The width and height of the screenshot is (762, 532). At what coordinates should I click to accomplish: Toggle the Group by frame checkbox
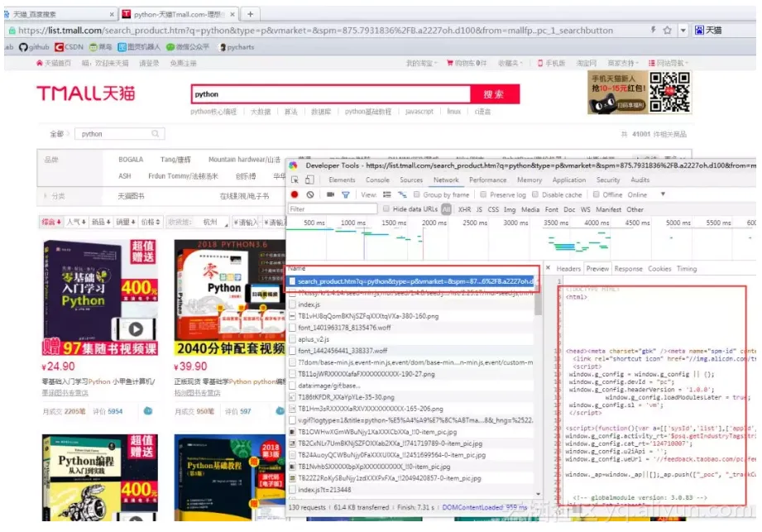(x=416, y=194)
